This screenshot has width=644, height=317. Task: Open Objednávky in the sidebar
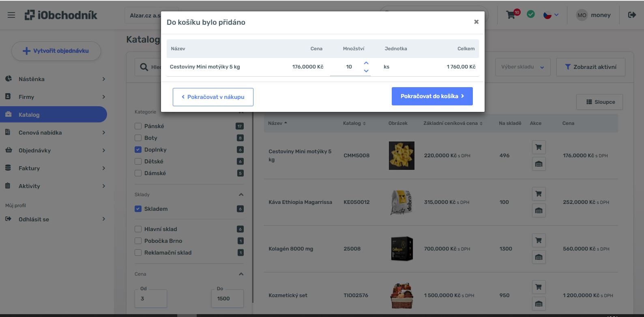click(x=35, y=150)
